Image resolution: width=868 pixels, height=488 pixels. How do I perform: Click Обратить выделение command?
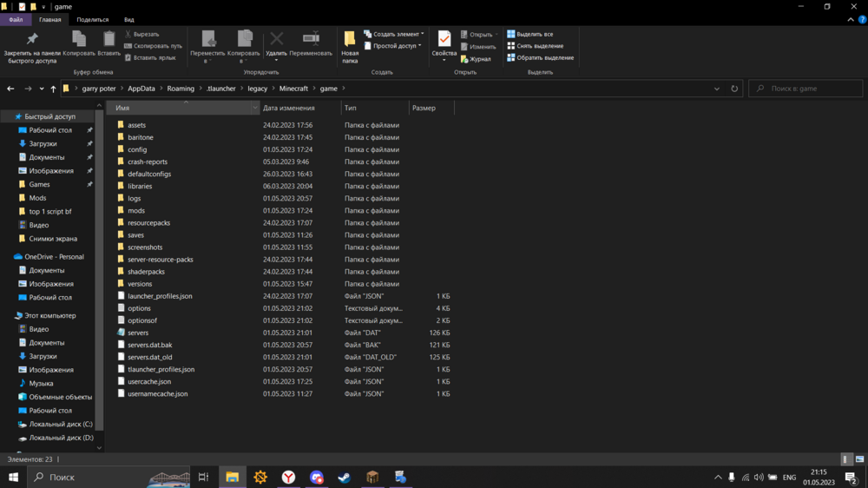(x=540, y=57)
